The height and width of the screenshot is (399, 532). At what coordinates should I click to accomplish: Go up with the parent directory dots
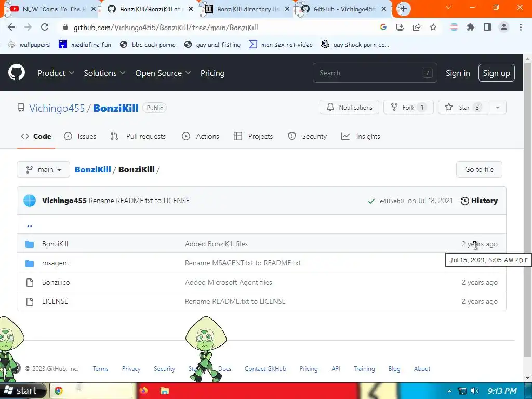pyautogui.click(x=30, y=225)
